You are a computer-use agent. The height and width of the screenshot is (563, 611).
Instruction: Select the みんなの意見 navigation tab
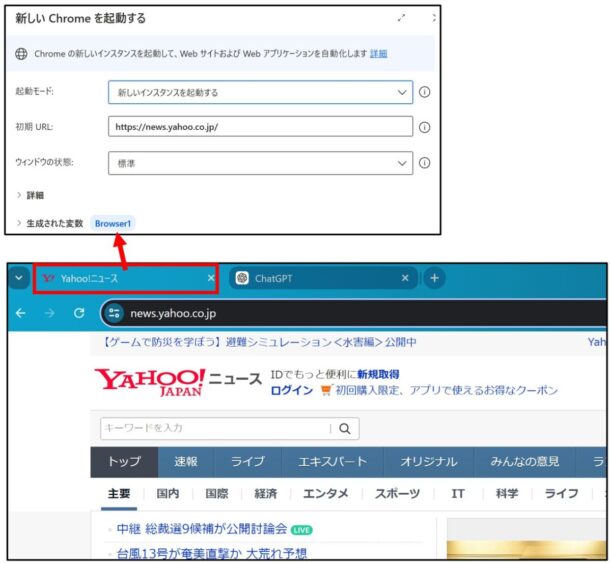pos(524,462)
